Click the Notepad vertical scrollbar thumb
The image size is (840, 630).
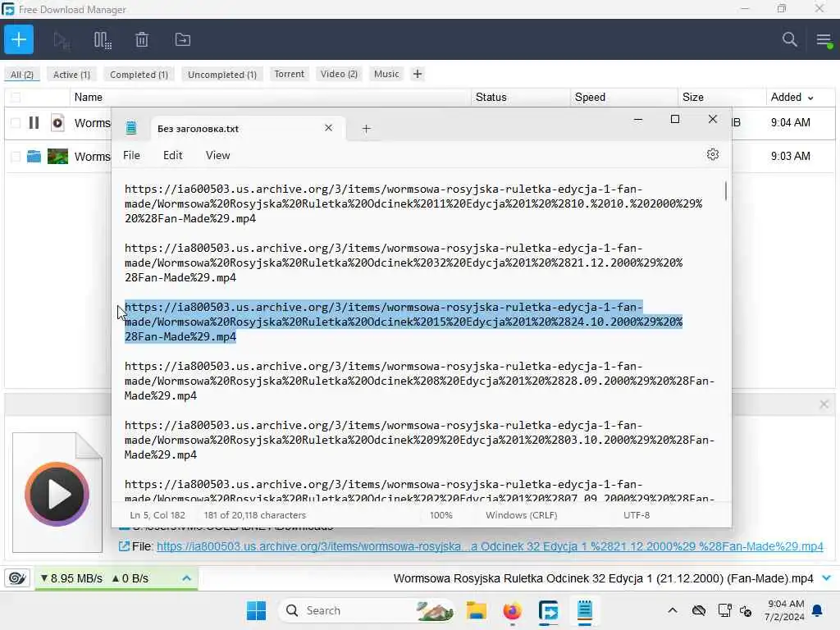tap(726, 190)
